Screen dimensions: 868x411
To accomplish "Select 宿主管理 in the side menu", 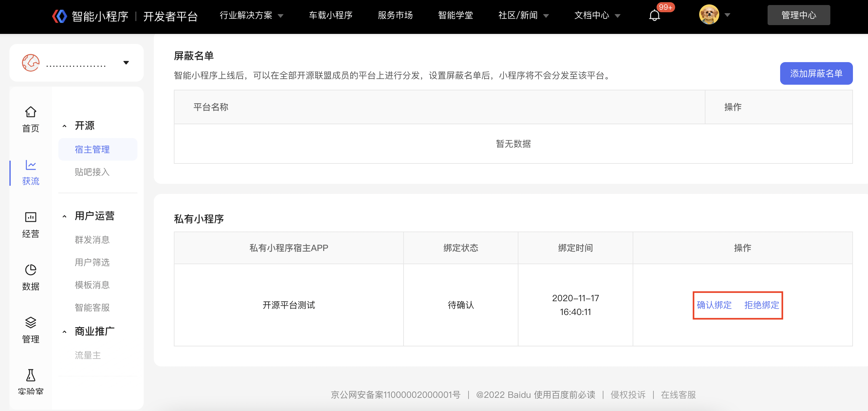I will point(98,149).
